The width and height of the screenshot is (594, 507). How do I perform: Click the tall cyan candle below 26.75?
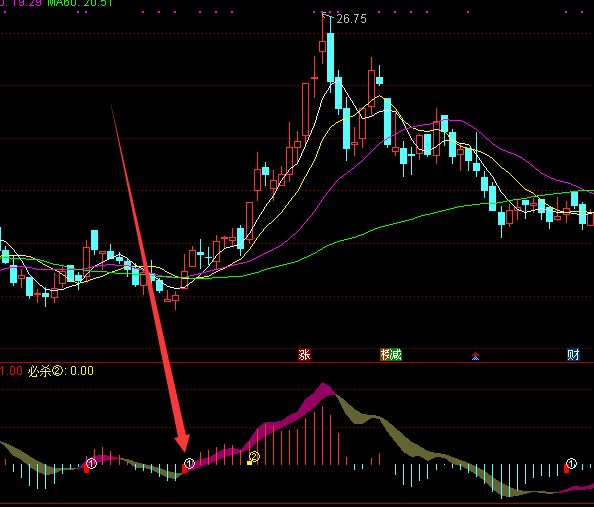[x=330, y=57]
